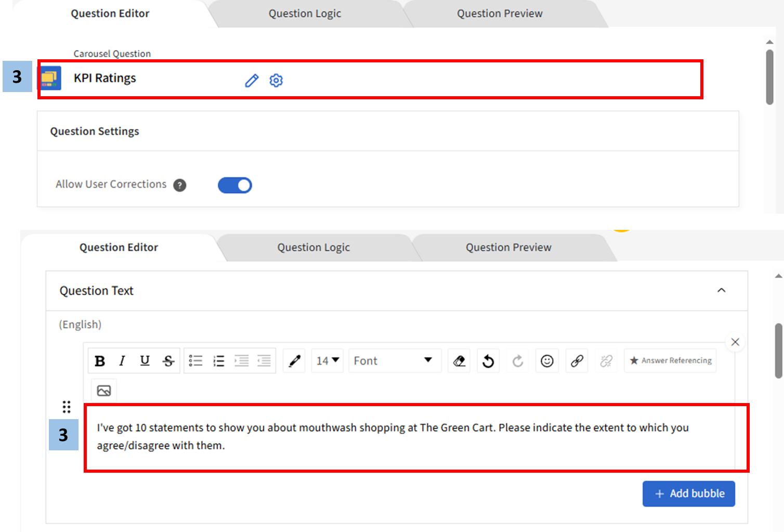The width and height of the screenshot is (784, 532).
Task: Open settings gear next to KPI Ratings
Action: click(276, 81)
